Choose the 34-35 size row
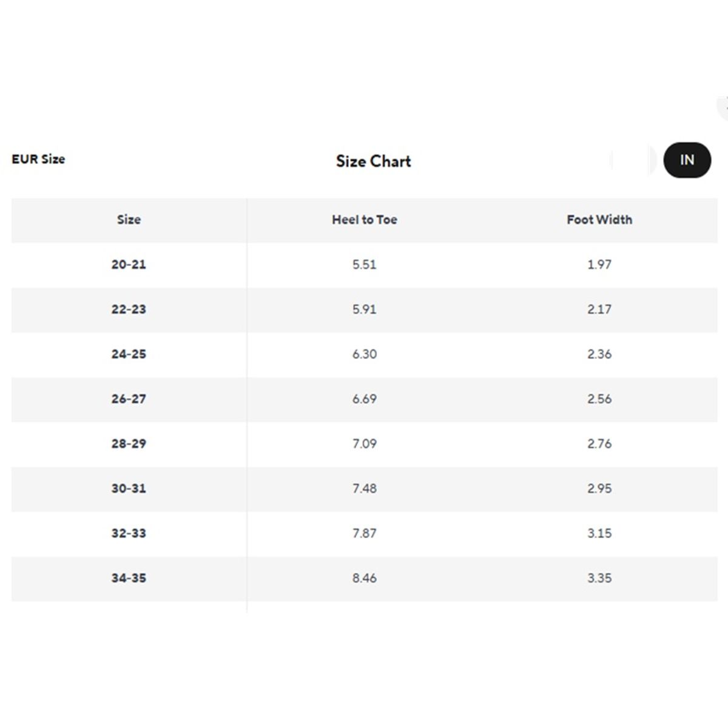728x728 pixels. tap(364, 579)
